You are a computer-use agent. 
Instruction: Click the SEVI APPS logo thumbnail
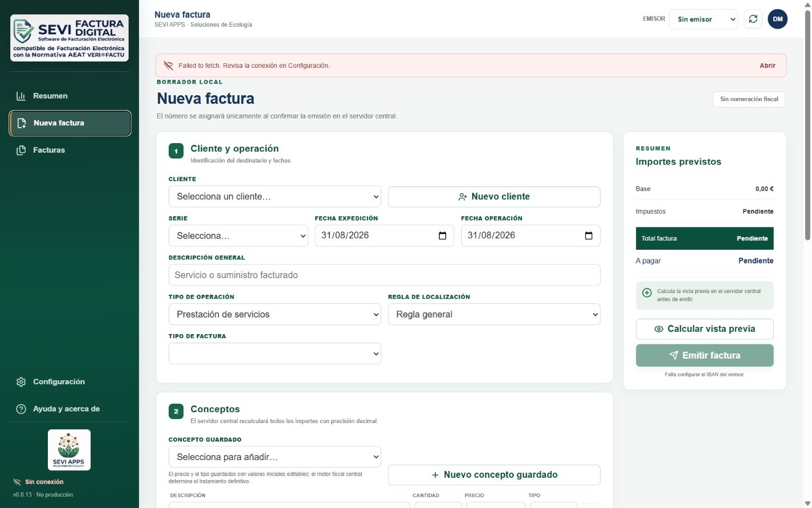69,450
